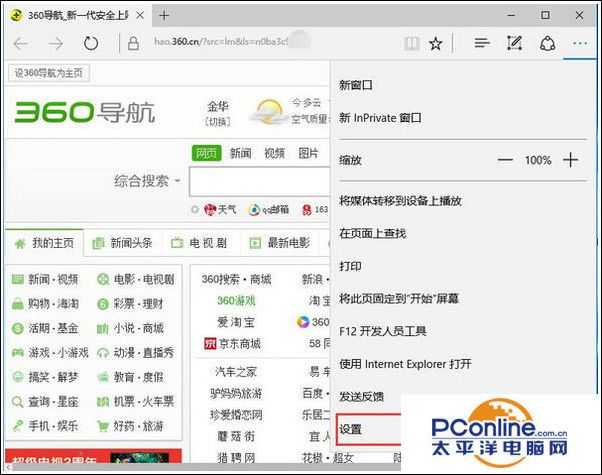Click 切换 city link under 金华
602x475 pixels.
218,122
